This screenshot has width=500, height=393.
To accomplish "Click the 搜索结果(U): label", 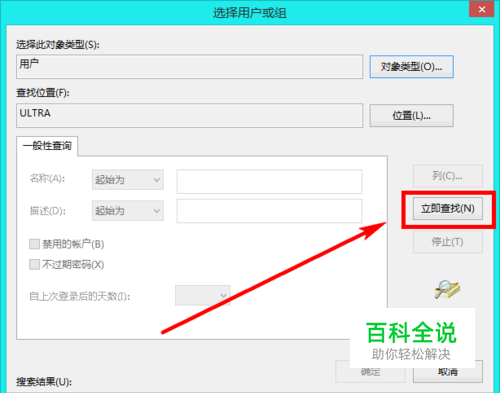I will pos(44,382).
